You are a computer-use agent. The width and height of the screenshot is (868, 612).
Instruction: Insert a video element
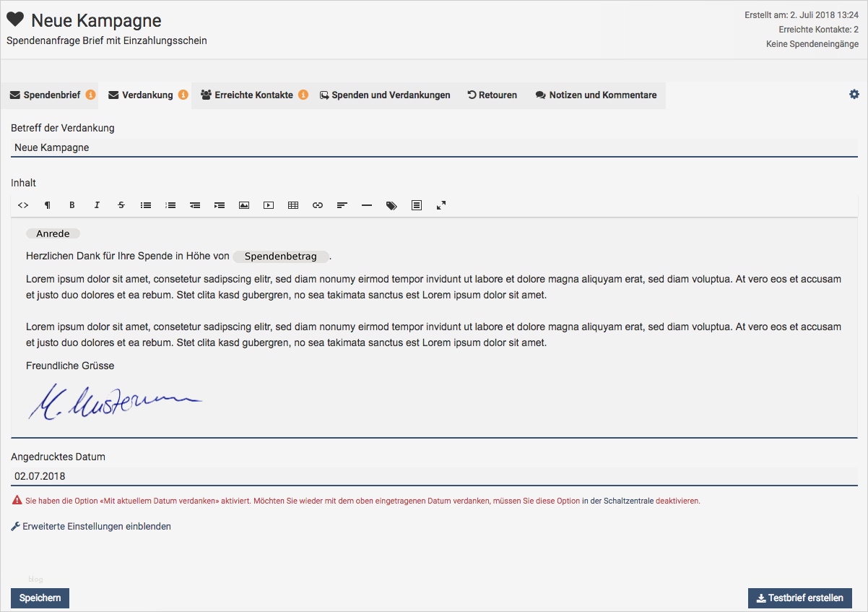(x=269, y=204)
